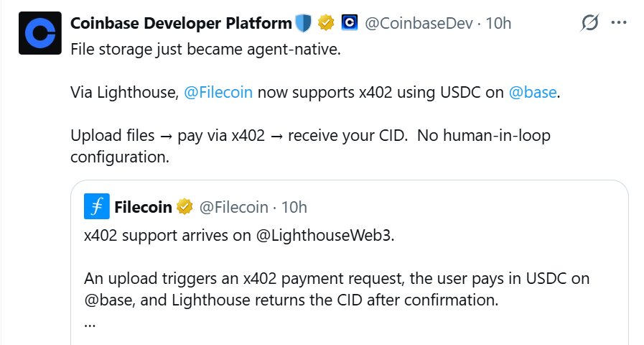Click the blue shield badge beside the name
Viewport: 644px width, 345px height.
304,23
